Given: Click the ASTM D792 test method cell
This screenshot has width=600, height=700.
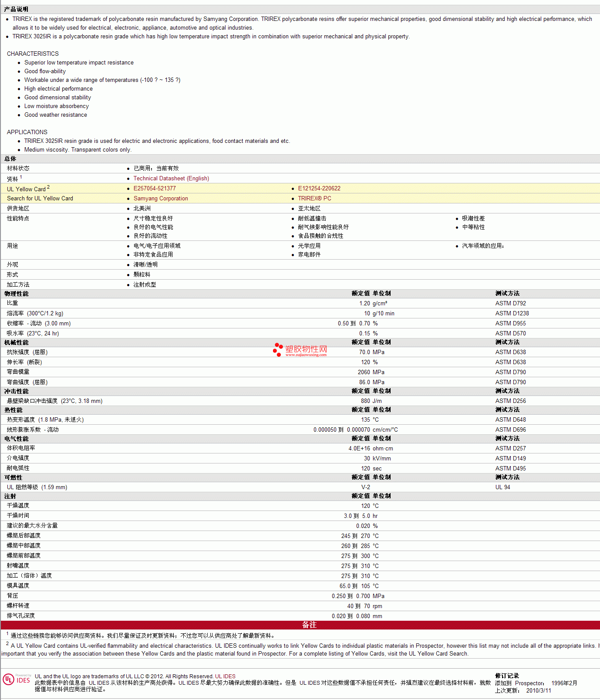Looking at the screenshot, I should coord(510,304).
